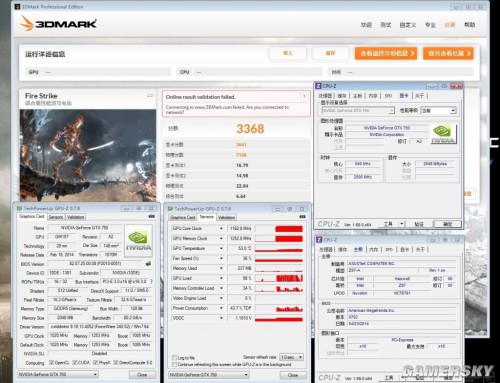Click the Fire Strike preview thumbnail

tap(88, 155)
